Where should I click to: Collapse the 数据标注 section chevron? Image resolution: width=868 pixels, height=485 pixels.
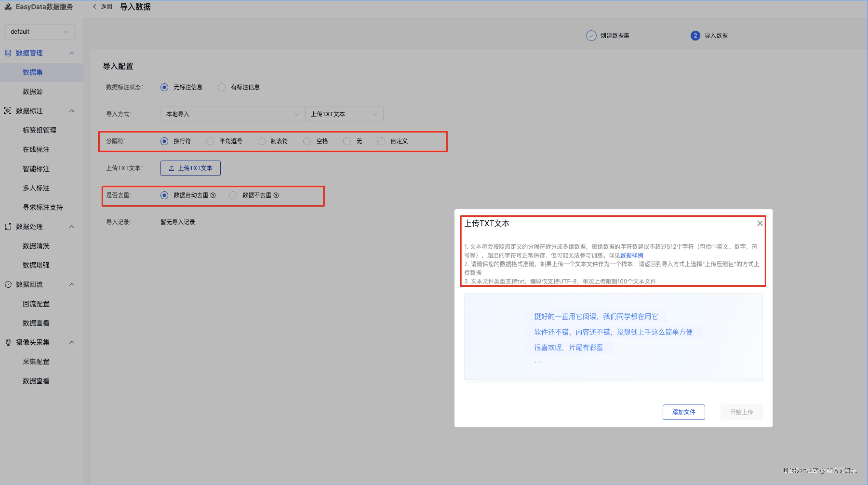pyautogui.click(x=72, y=111)
